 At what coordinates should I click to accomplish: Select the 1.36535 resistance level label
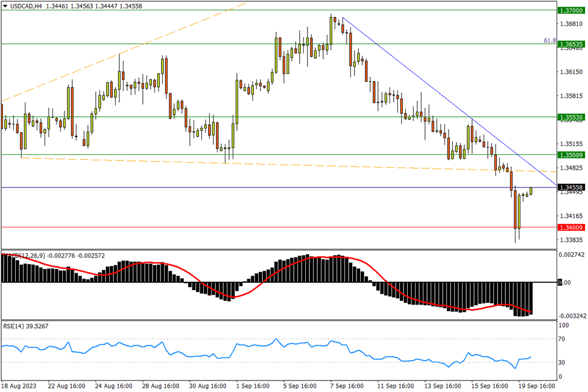(x=569, y=44)
